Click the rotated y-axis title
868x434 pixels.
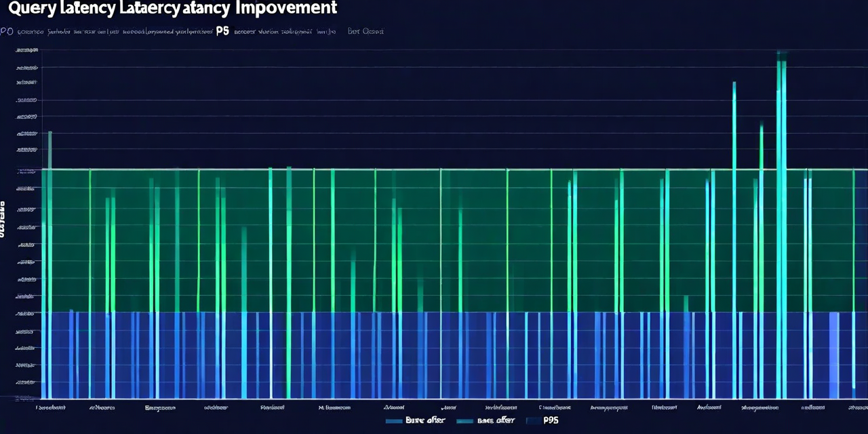click(x=3, y=218)
